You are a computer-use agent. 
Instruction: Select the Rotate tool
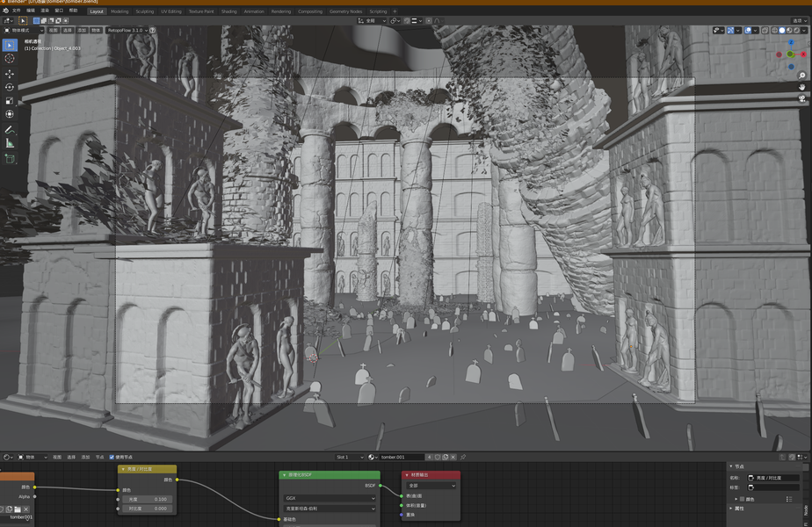point(10,88)
